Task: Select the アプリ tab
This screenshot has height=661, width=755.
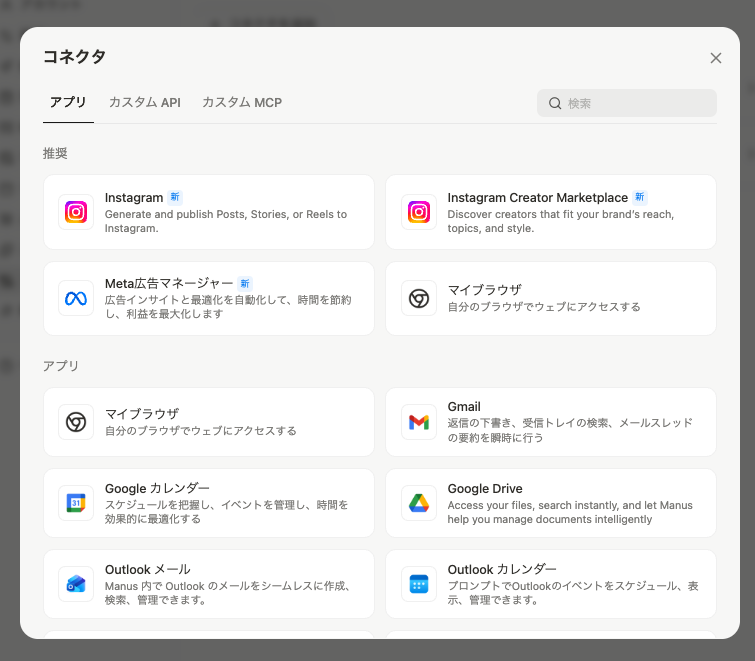Action: (x=68, y=102)
